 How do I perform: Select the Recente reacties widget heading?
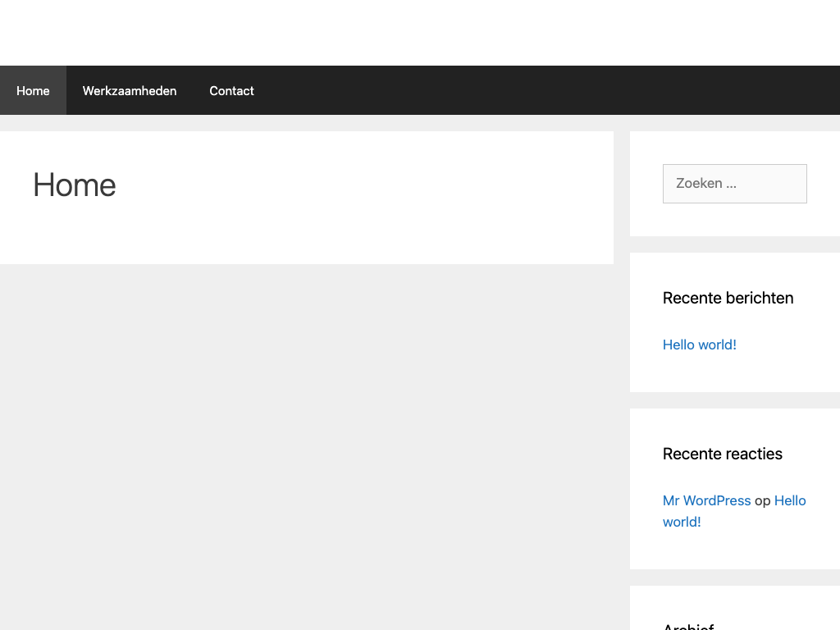(722, 454)
